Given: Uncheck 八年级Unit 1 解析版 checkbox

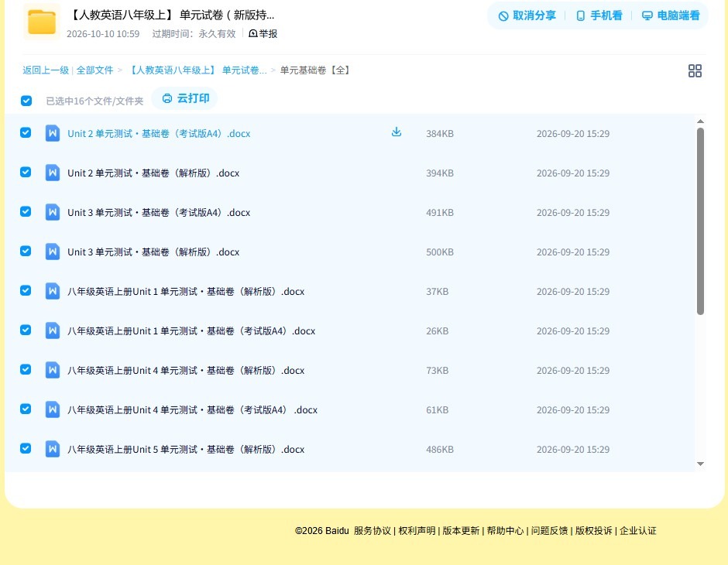Looking at the screenshot, I should tap(26, 290).
